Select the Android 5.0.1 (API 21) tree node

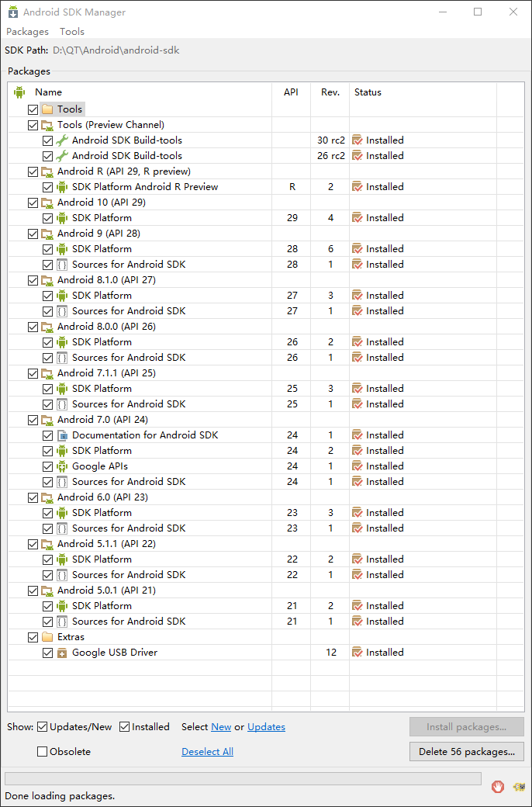[106, 591]
